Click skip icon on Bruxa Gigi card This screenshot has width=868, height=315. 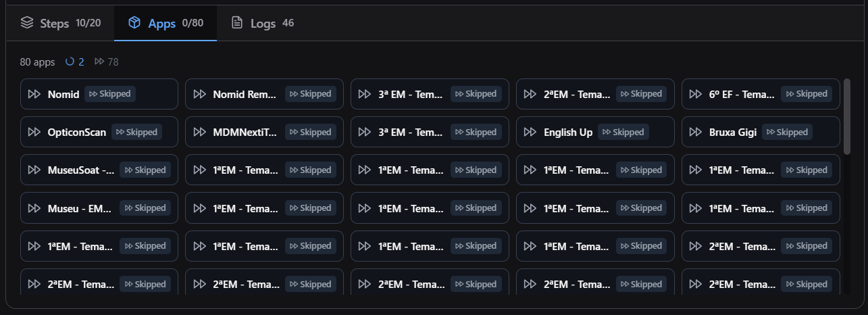coord(696,132)
